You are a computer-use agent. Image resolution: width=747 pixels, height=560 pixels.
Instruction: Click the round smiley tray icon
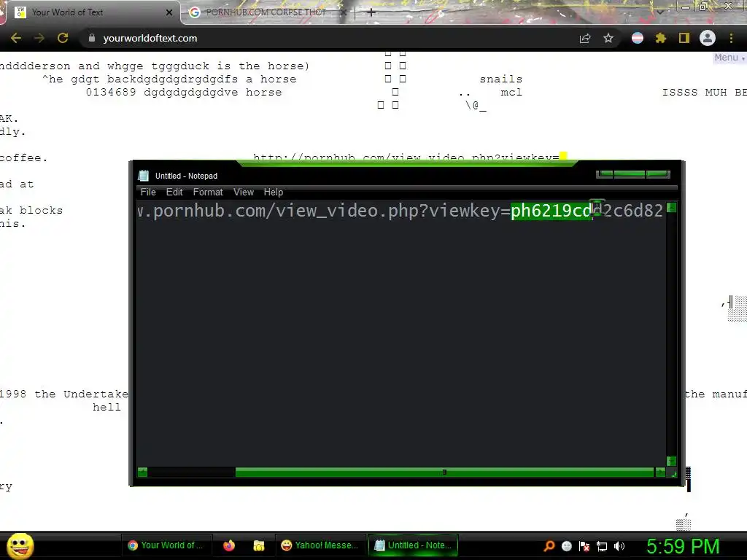[566, 545]
